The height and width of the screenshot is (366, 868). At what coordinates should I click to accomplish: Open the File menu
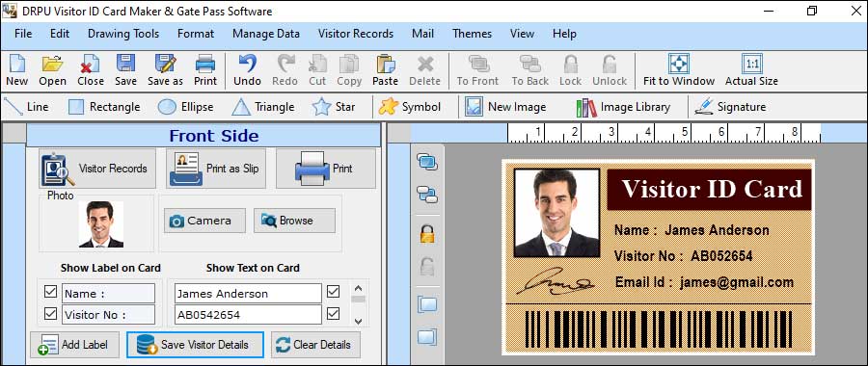coord(23,34)
